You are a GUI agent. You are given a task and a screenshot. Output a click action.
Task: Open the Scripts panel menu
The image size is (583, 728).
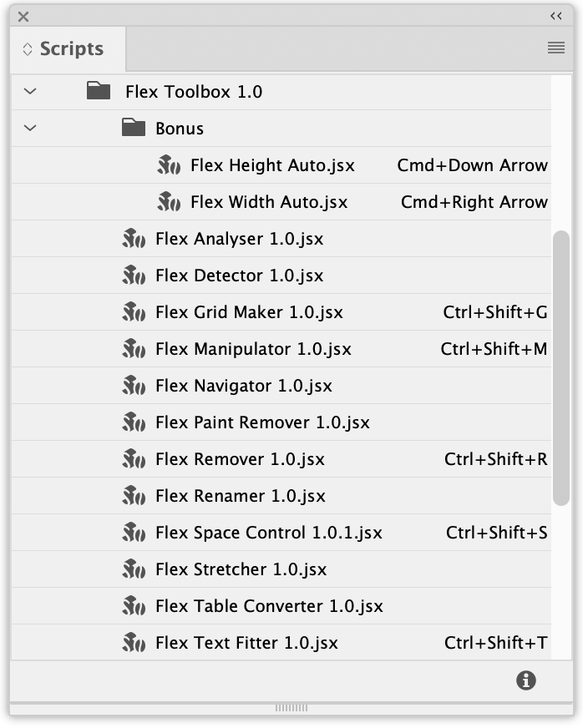tap(556, 48)
